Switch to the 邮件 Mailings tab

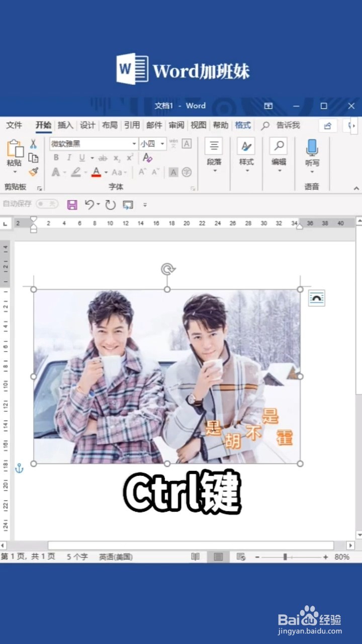pos(154,125)
